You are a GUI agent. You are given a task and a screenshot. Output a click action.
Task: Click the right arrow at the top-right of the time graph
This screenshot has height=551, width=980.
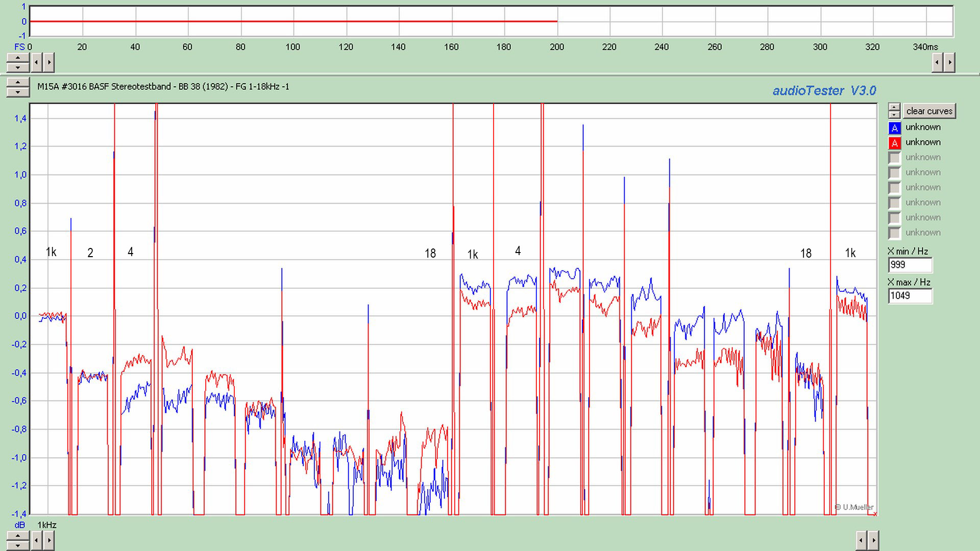pyautogui.click(x=949, y=63)
